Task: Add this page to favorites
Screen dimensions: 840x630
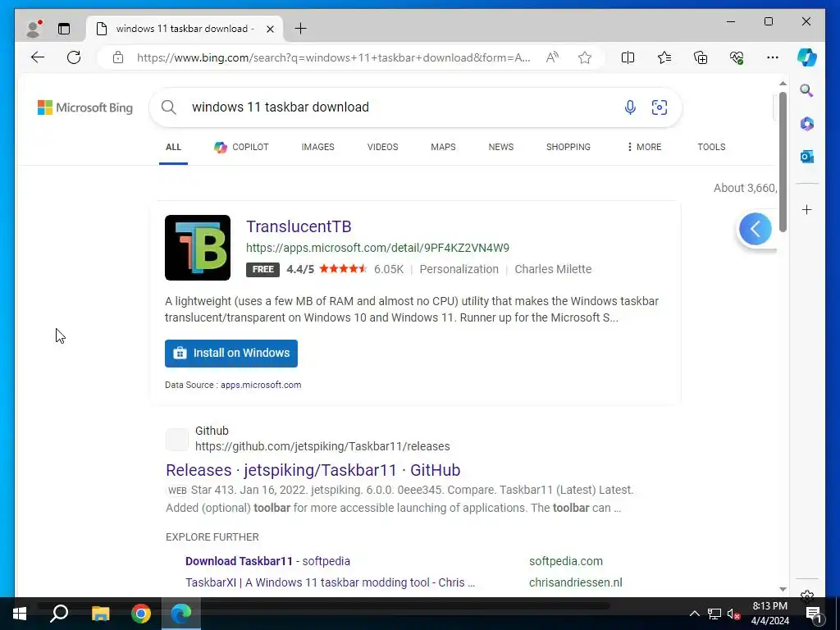Action: click(x=585, y=57)
